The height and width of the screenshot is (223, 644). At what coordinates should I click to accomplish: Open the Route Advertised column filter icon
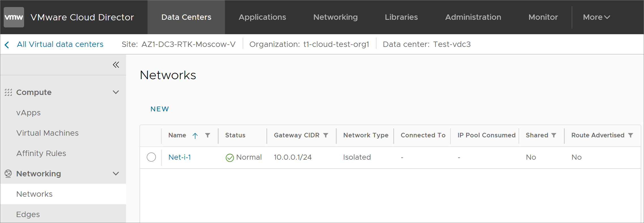630,135
